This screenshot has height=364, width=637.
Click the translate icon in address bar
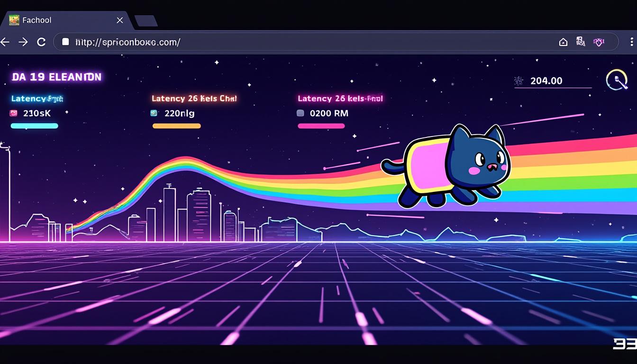[581, 42]
